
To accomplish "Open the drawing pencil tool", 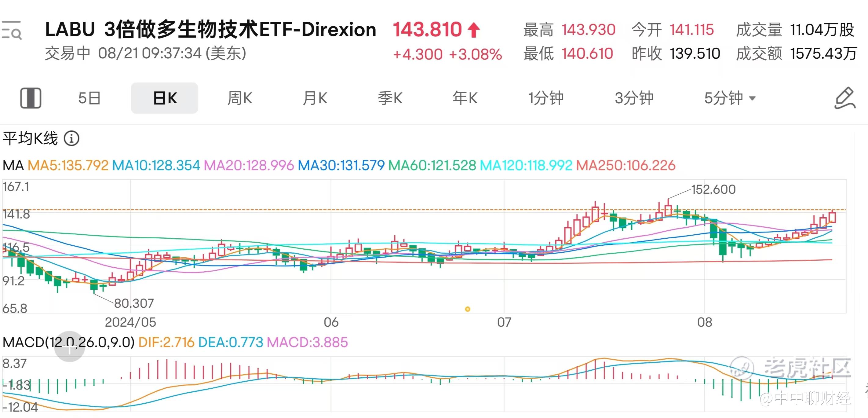I will [845, 98].
